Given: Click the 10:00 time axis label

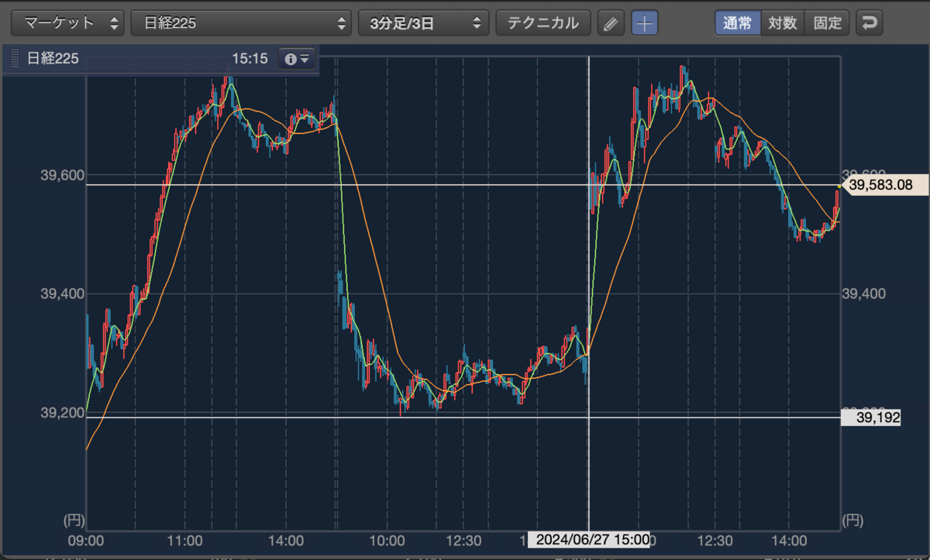Looking at the screenshot, I should click(387, 539).
